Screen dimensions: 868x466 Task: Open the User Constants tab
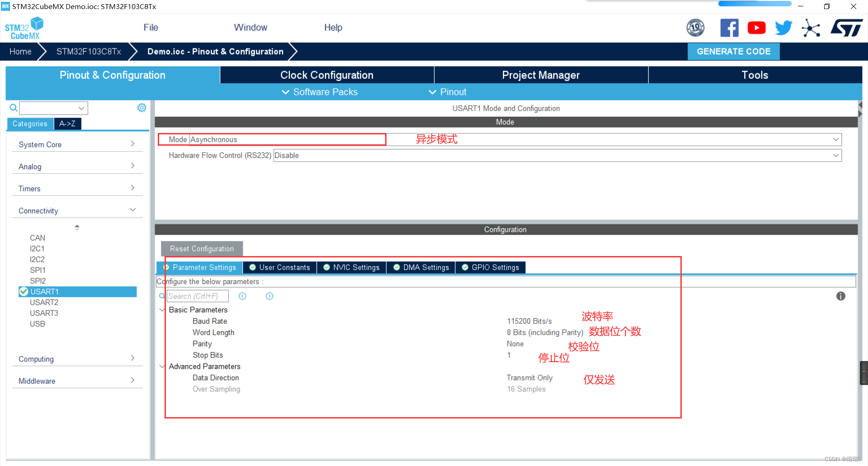pyautogui.click(x=280, y=267)
